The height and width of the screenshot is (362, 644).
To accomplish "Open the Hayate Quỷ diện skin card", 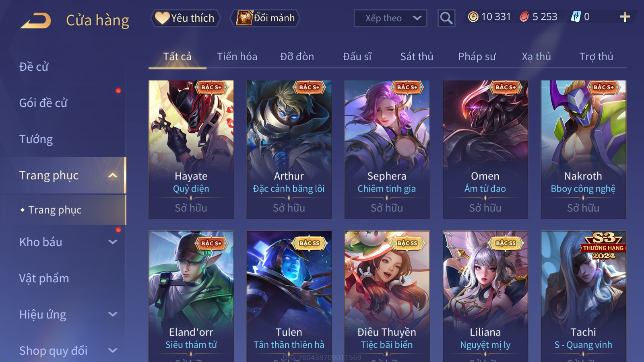I will pos(191,150).
